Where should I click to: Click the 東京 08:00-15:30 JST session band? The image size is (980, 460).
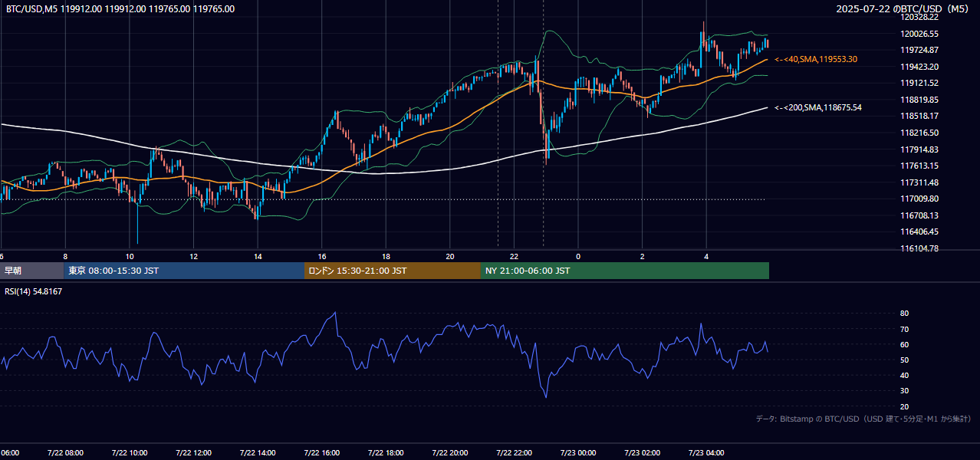(185, 271)
